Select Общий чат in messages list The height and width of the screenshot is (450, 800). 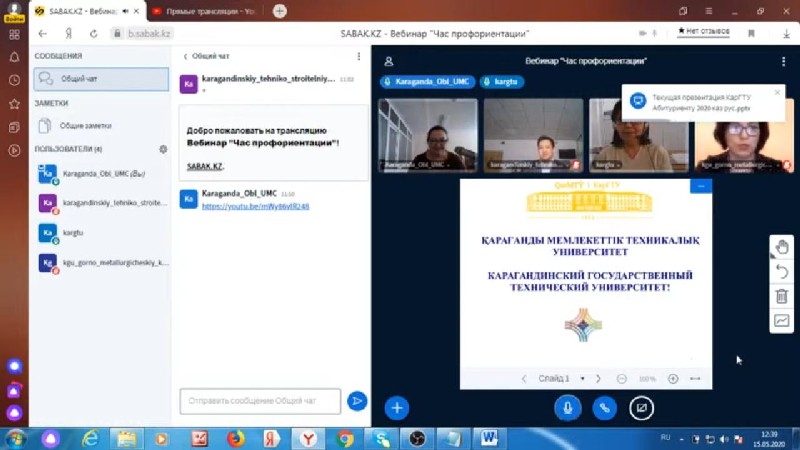(101, 79)
